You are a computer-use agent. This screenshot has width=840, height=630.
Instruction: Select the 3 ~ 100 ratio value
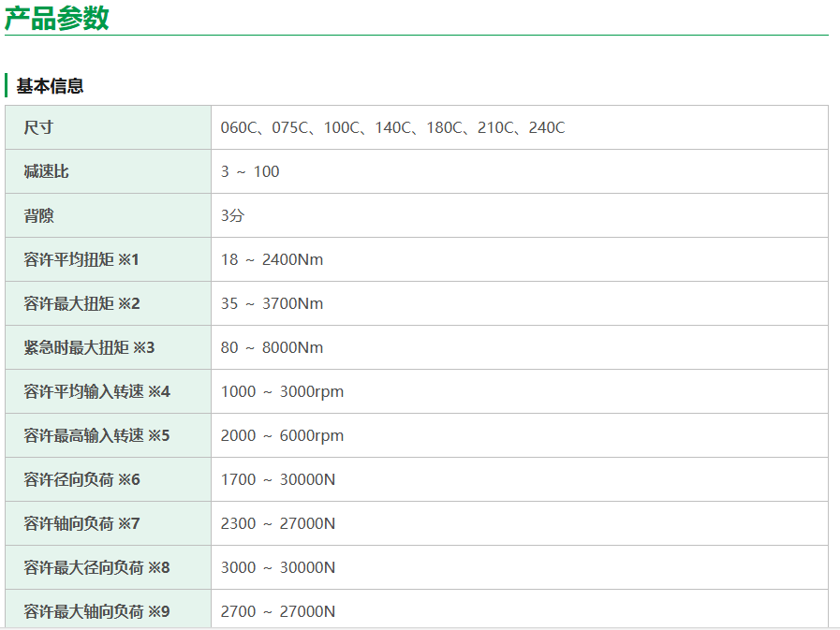(250, 171)
